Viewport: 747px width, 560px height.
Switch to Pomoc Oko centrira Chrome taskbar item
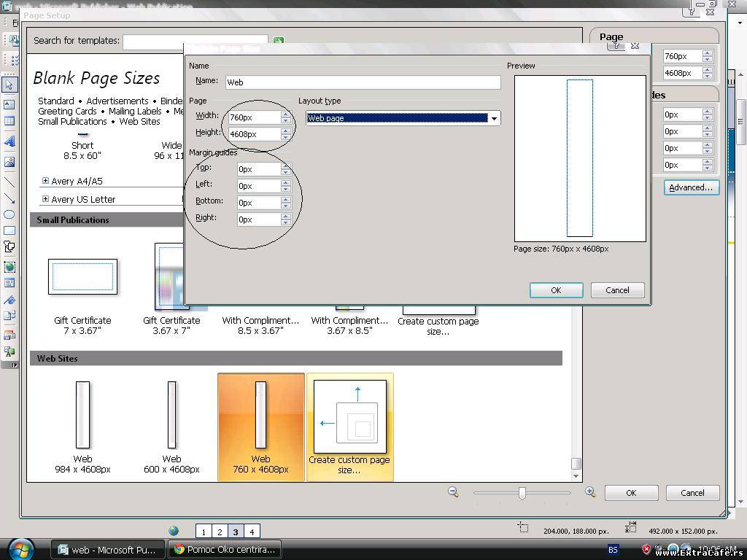click(x=225, y=550)
